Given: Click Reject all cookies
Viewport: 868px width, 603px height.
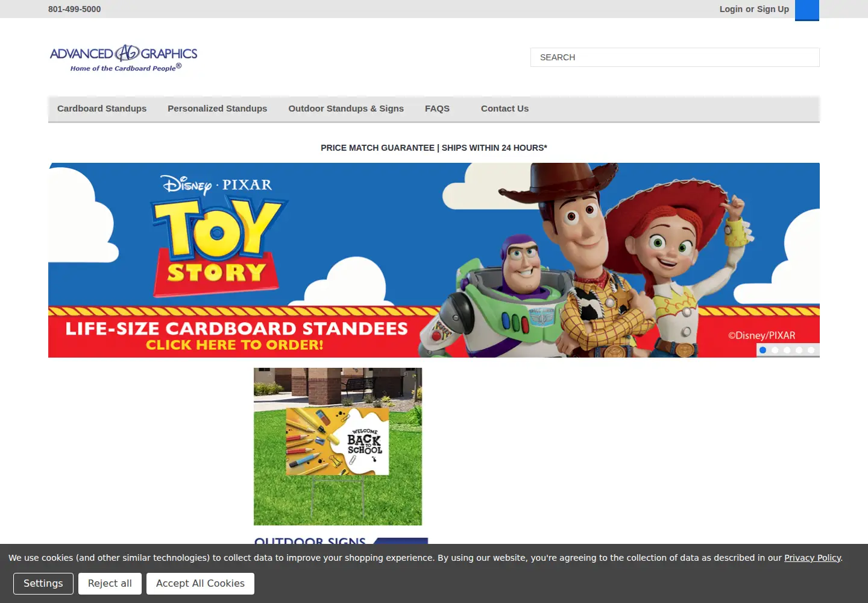Looking at the screenshot, I should [110, 584].
